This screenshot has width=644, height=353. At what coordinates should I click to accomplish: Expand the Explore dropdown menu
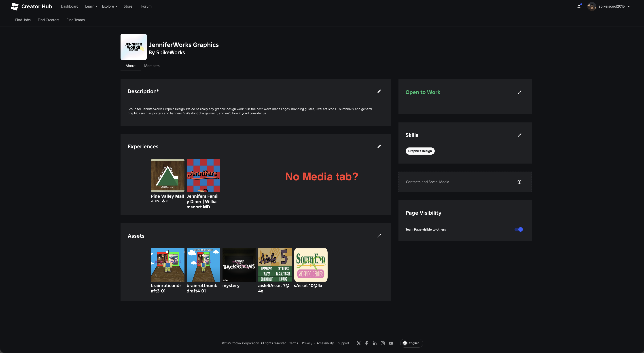point(110,6)
